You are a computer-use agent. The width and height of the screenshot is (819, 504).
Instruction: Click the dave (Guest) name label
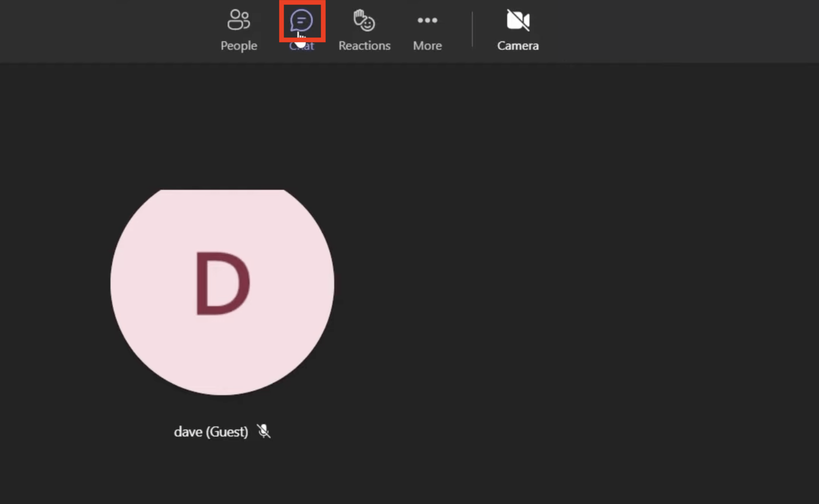(211, 432)
